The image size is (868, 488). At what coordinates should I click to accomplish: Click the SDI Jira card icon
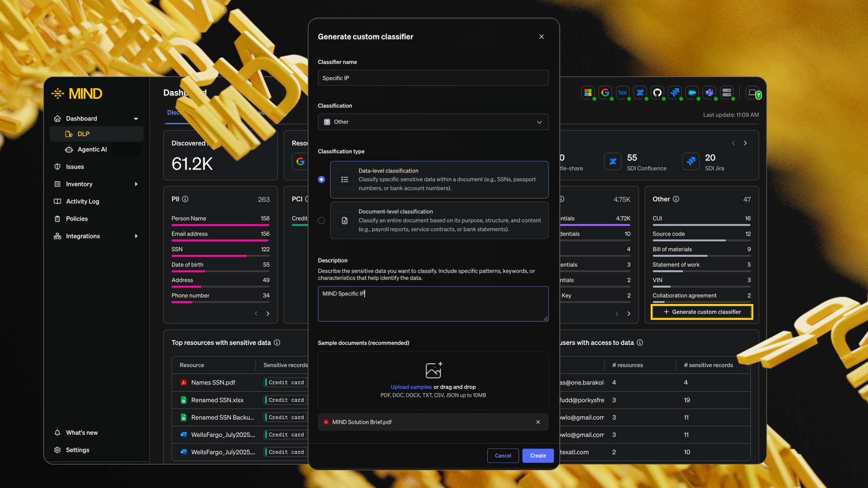691,162
